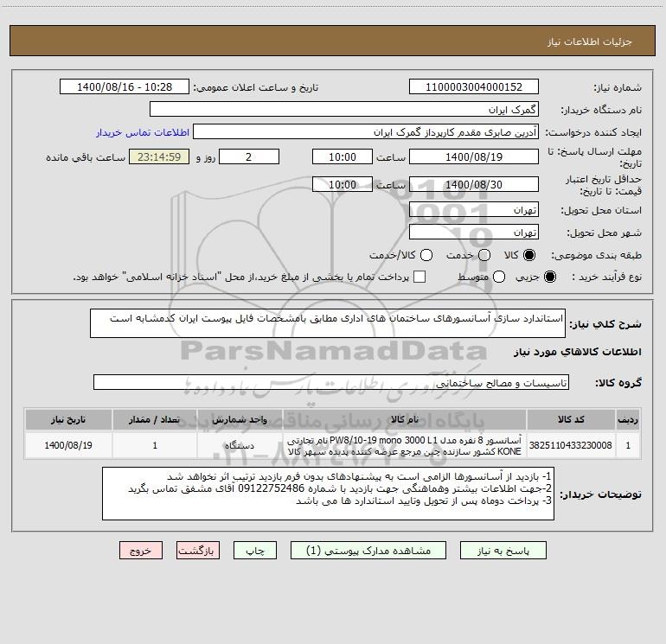
Task: Click the ردیف column header
Action: pyautogui.click(x=628, y=419)
